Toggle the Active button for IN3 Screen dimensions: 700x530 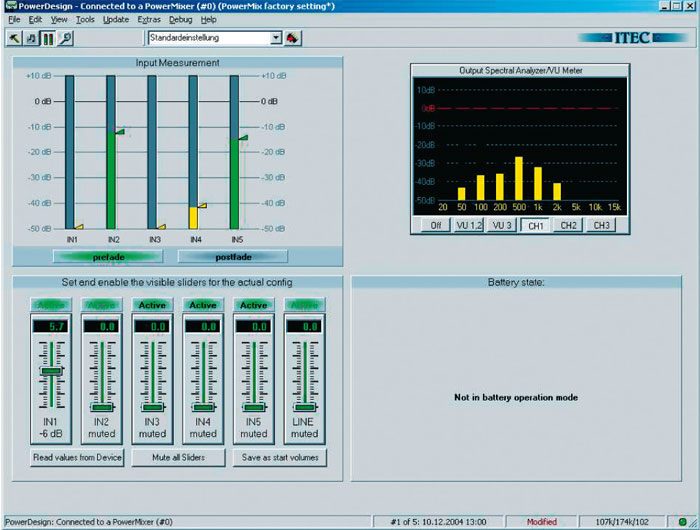pos(152,305)
